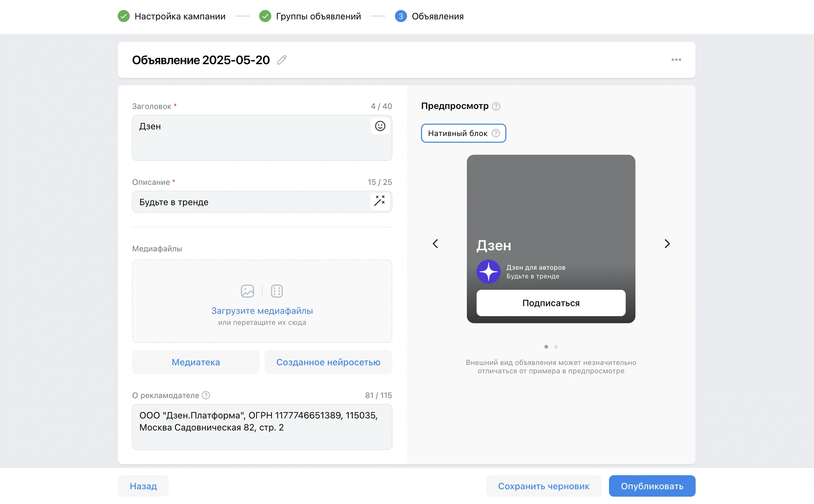814x504 pixels.
Task: Click the 4 / 40 character counter
Action: click(x=381, y=106)
